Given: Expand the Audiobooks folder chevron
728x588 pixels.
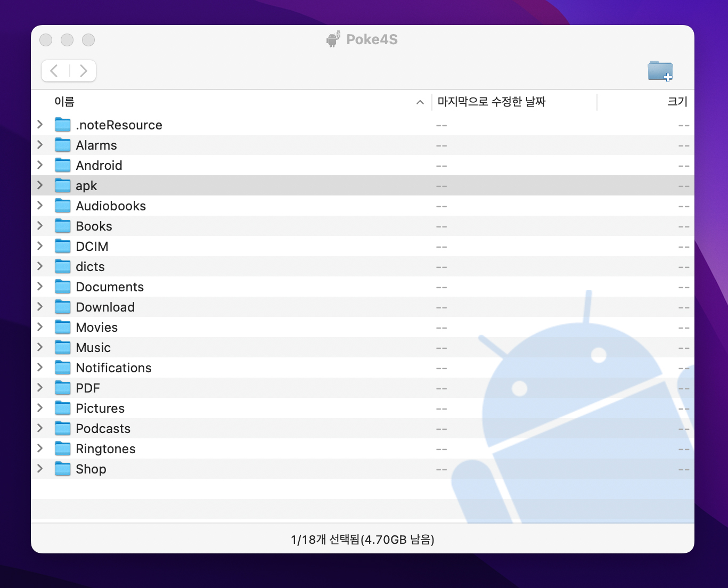Looking at the screenshot, I should click(40, 205).
